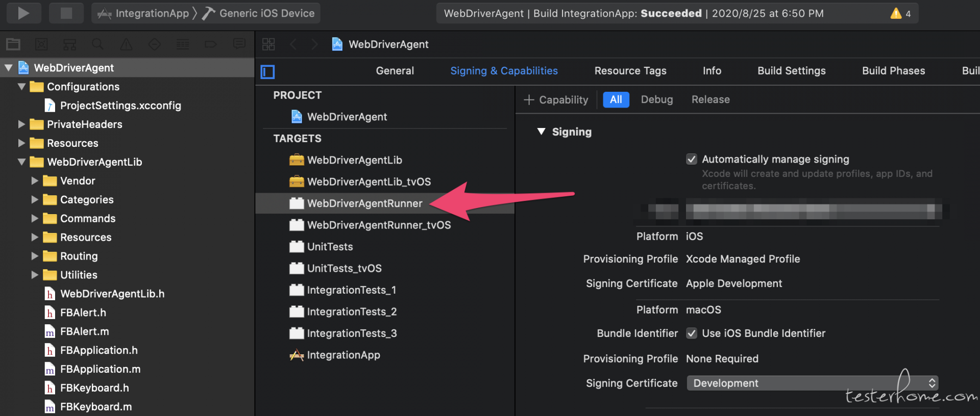Open the Build Phases tab
980x416 pixels.
click(x=894, y=71)
